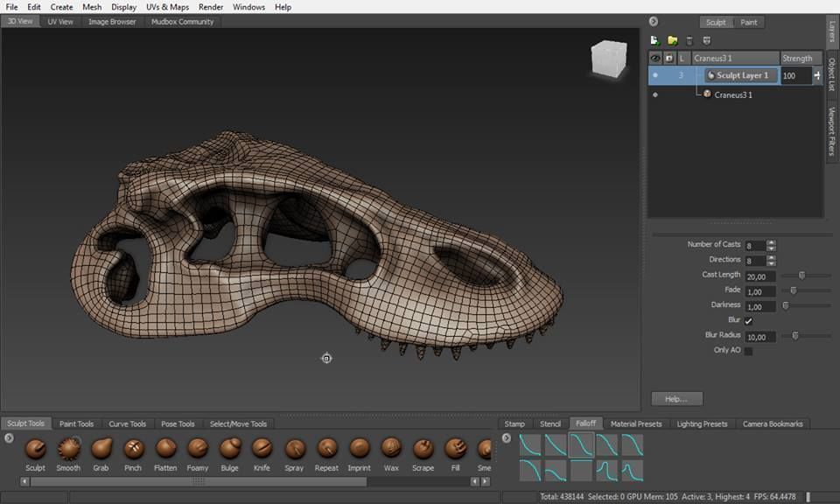The width and height of the screenshot is (840, 504).
Task: Switch to the Stencil tab
Action: (550, 423)
